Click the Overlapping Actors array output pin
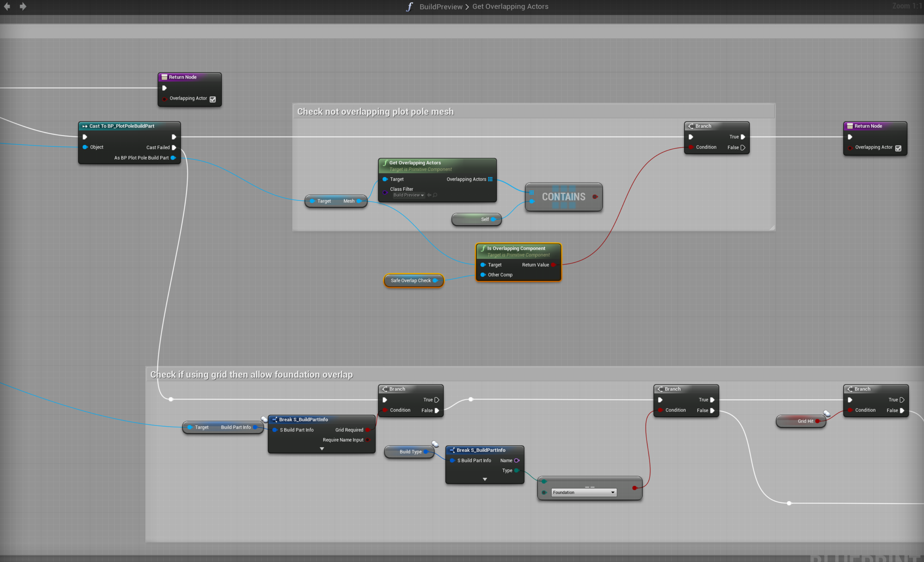 pos(490,179)
